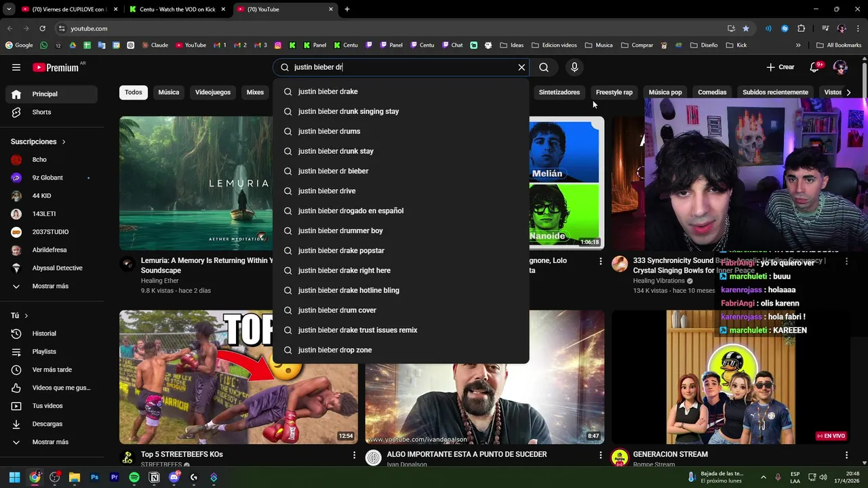Select the Todos filter chip
Image resolution: width=868 pixels, height=488 pixels.
coord(134,92)
